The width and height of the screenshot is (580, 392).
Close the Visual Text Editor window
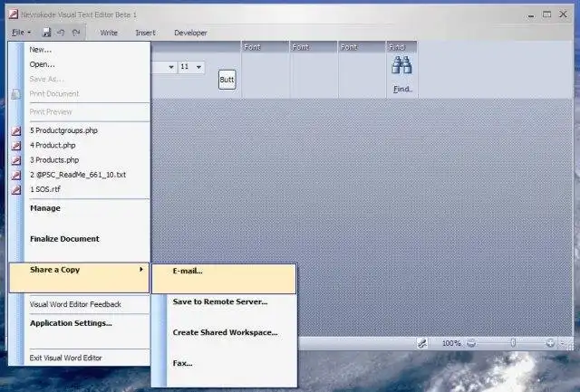click(563, 14)
